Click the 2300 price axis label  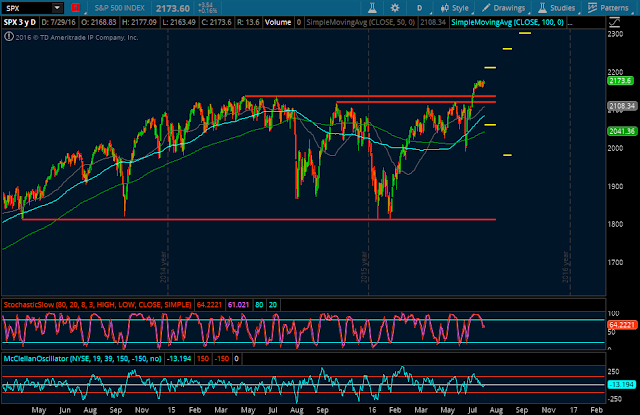pos(616,34)
